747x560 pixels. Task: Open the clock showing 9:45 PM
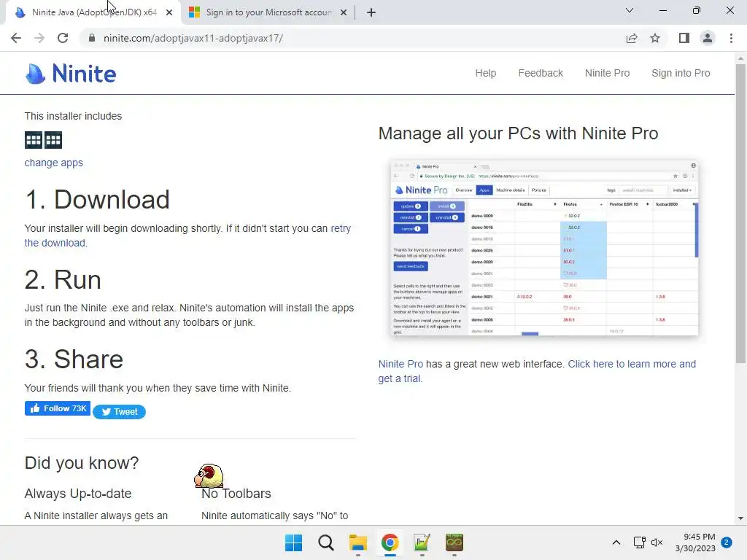click(x=695, y=542)
